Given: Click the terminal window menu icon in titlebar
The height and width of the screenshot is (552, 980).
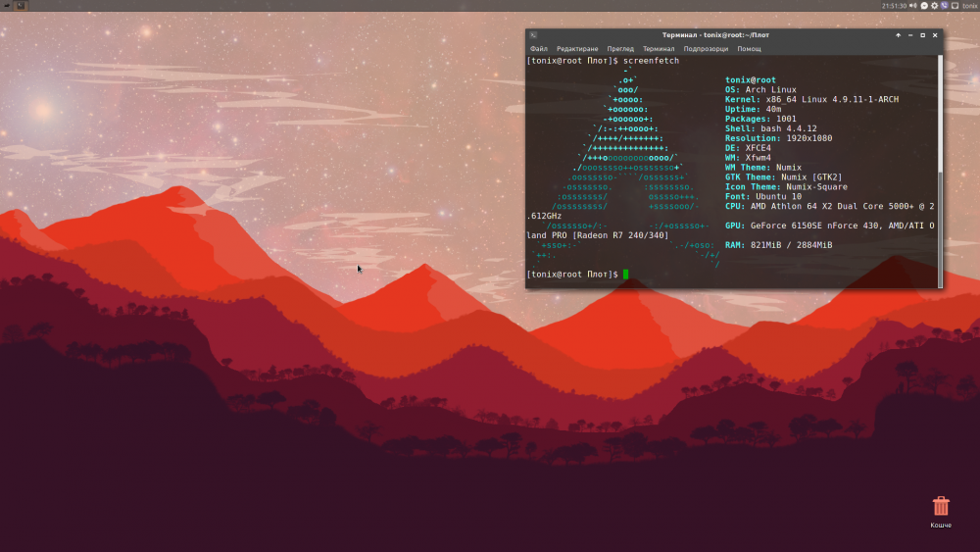Looking at the screenshot, I should [533, 35].
